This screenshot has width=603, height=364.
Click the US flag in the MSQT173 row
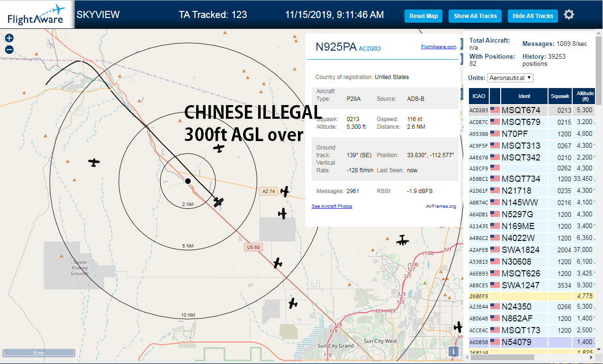coord(495,330)
